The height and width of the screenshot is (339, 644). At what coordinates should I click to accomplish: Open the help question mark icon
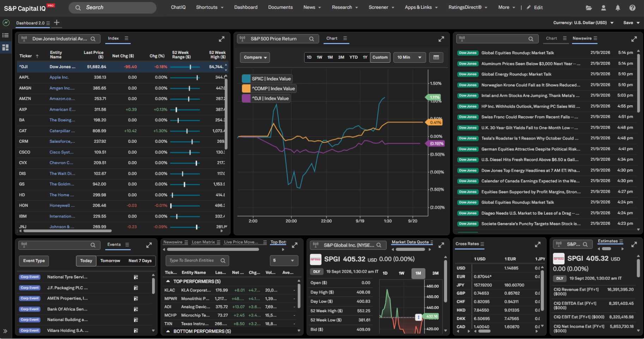coord(632,7)
